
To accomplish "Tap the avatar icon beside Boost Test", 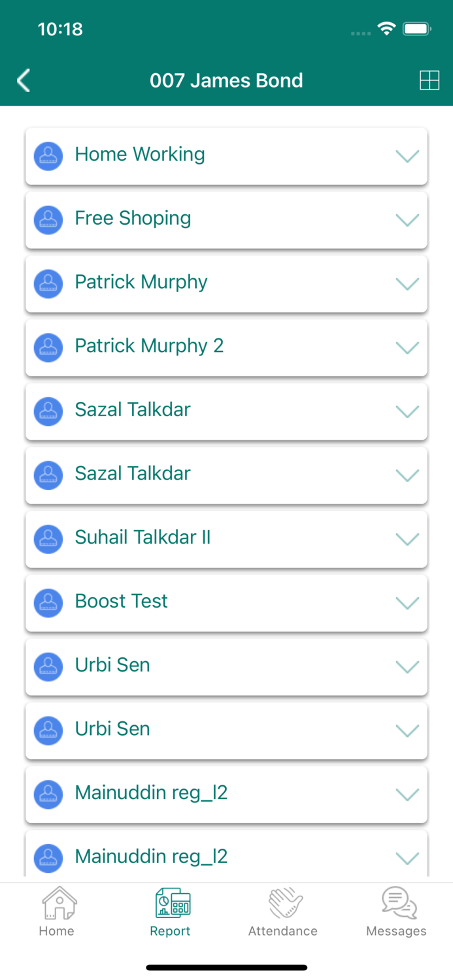I will [48, 603].
